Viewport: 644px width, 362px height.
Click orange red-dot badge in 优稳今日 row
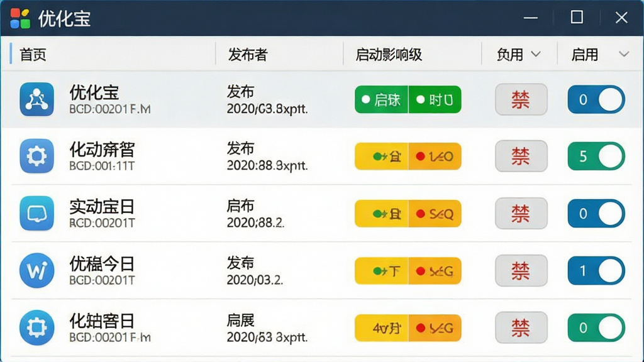435,270
